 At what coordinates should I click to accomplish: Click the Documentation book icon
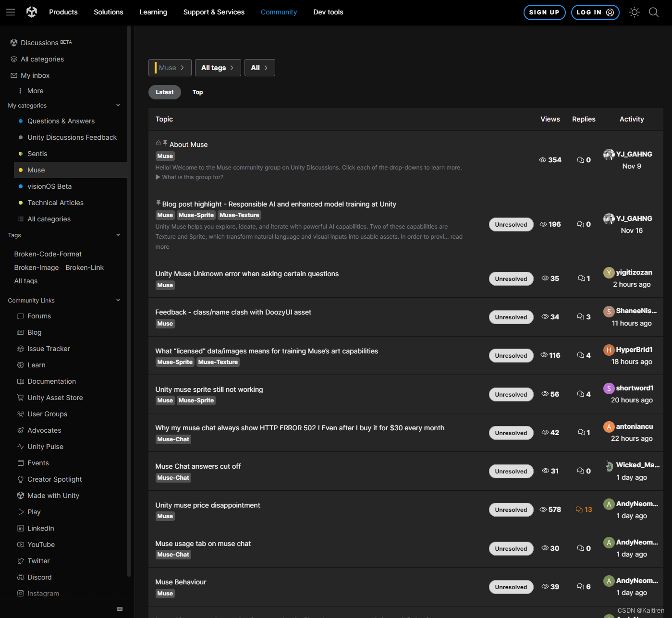(21, 381)
